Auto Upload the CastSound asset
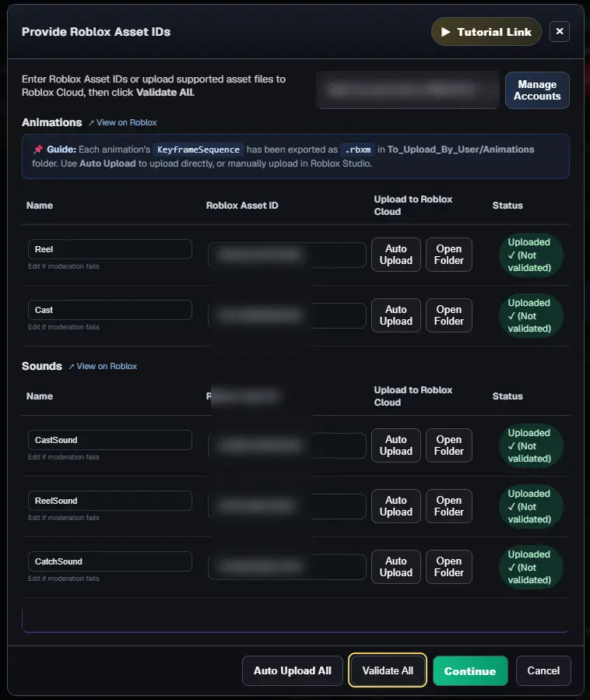The image size is (590, 700). pos(396,445)
